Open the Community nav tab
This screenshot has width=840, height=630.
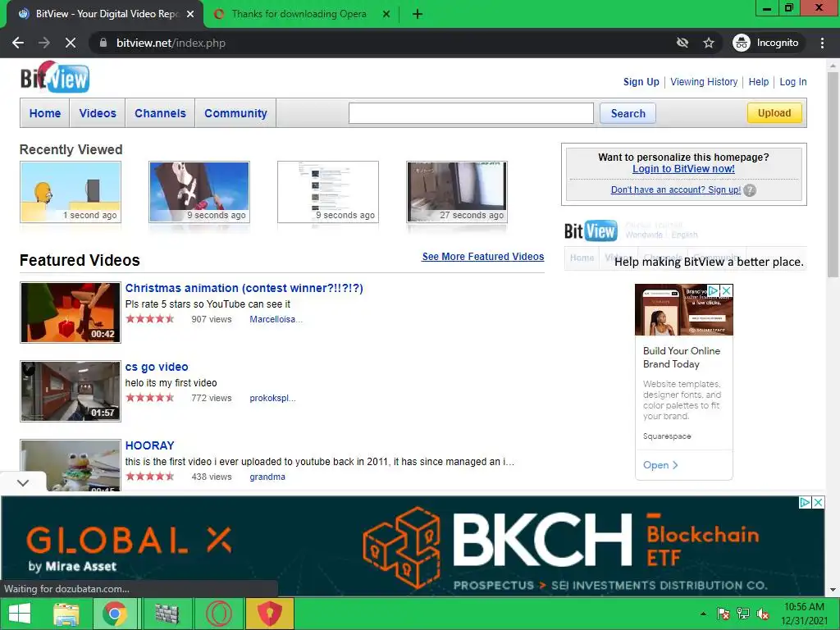(235, 113)
